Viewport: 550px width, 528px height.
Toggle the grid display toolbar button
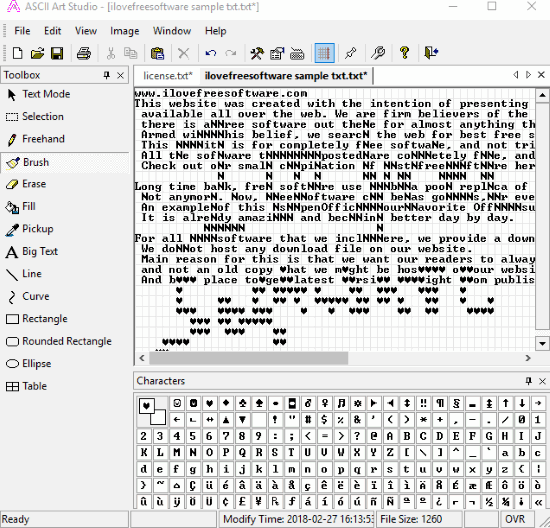coord(324,53)
